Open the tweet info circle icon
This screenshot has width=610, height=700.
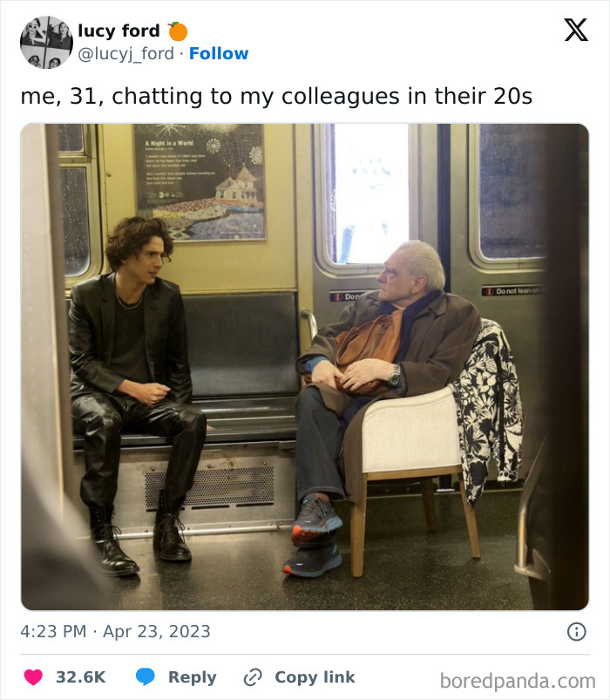[577, 632]
